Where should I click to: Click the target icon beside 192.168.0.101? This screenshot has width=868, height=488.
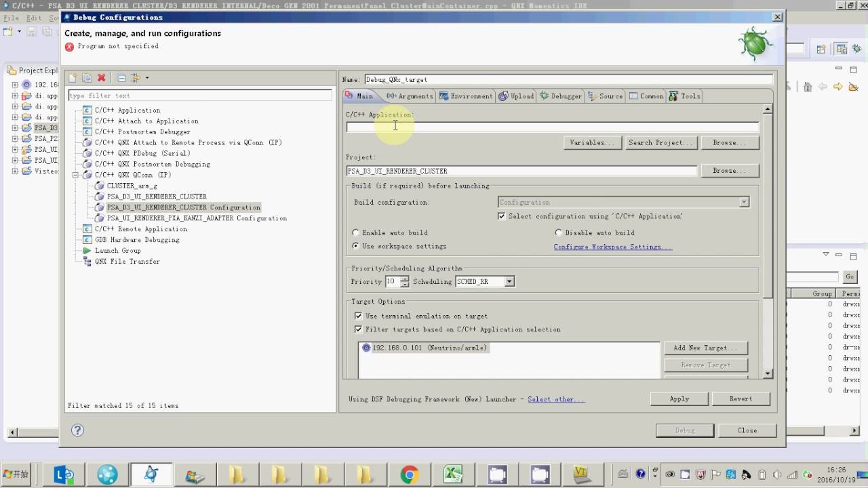tap(366, 348)
